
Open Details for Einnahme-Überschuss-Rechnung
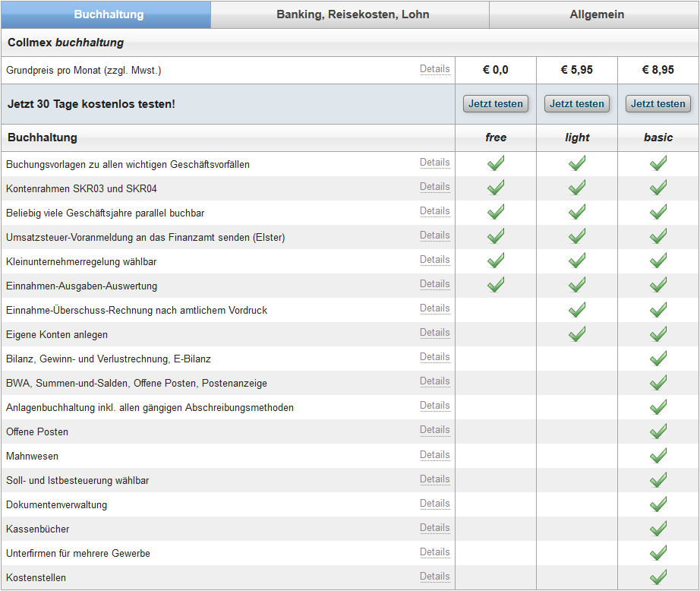[x=435, y=308]
